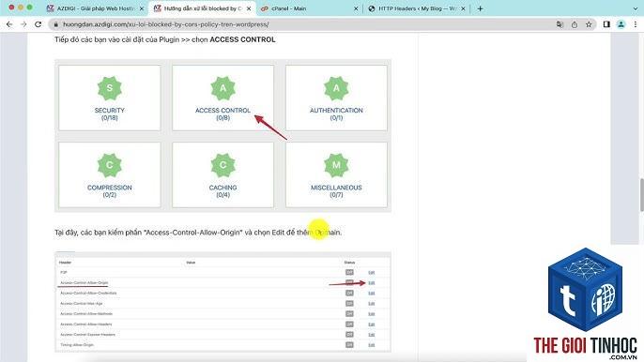Screen dimensions: 644x362
Task: Open the Chrome three-dot menu
Action: coord(636,24)
